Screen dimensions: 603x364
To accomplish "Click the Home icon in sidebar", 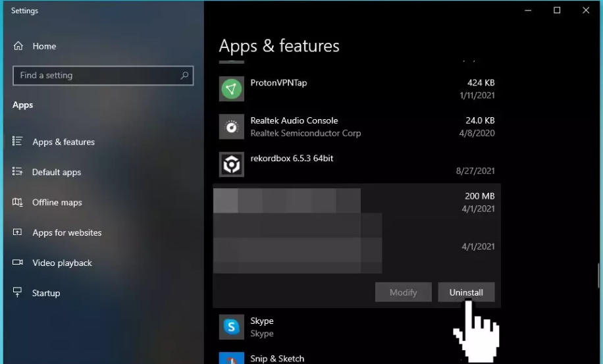I will click(18, 46).
